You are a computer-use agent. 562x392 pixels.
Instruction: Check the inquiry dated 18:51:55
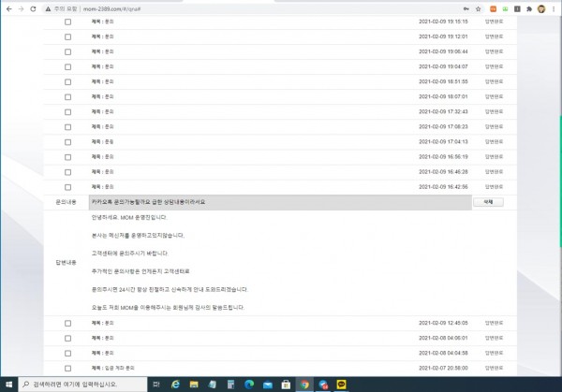pyautogui.click(x=67, y=82)
